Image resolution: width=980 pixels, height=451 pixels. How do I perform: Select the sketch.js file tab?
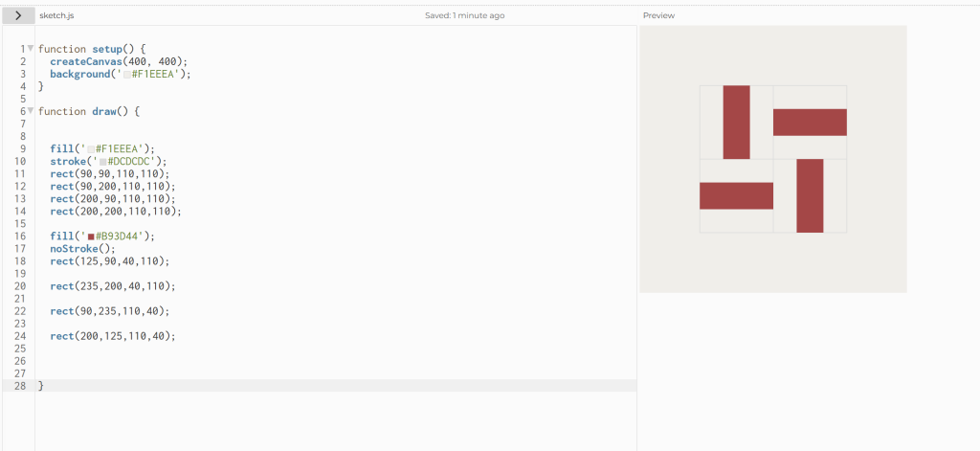click(x=56, y=15)
